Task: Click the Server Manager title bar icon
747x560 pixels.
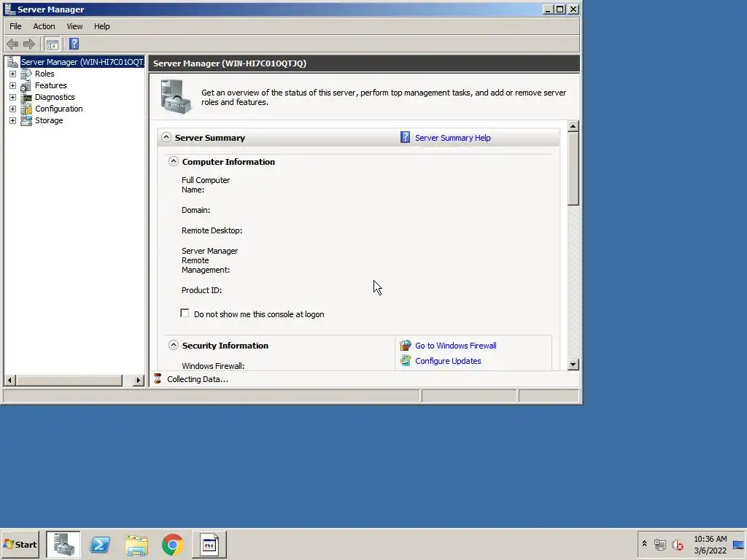Action: pyautogui.click(x=9, y=9)
